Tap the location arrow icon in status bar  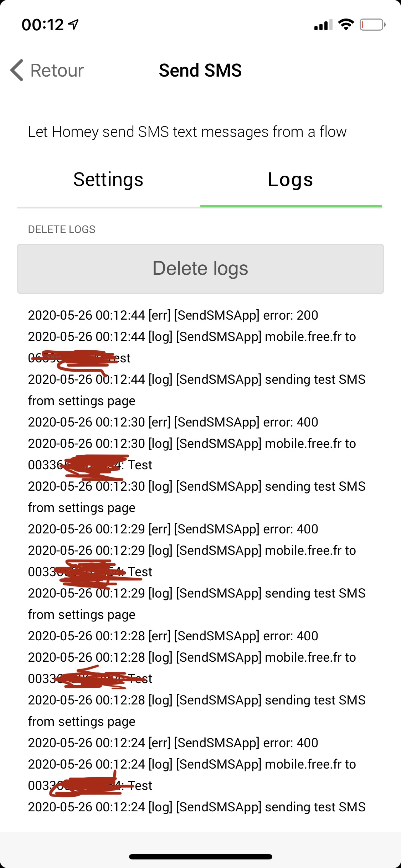click(74, 24)
